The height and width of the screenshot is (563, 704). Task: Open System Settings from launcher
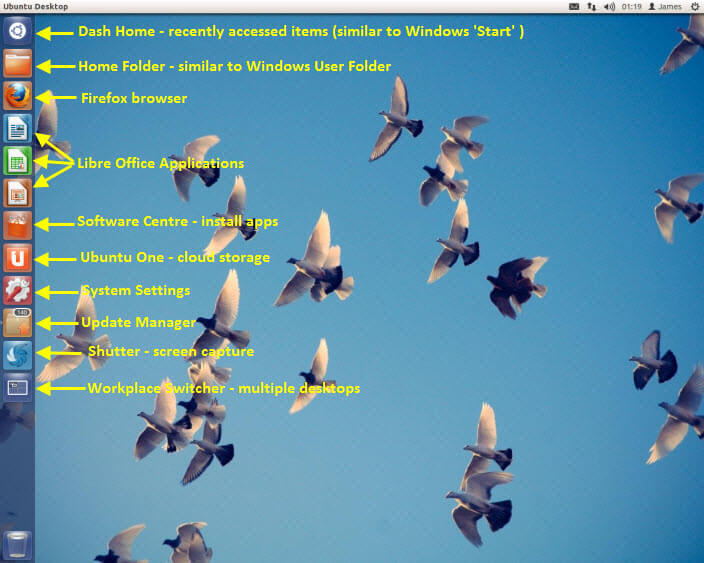pyautogui.click(x=18, y=290)
